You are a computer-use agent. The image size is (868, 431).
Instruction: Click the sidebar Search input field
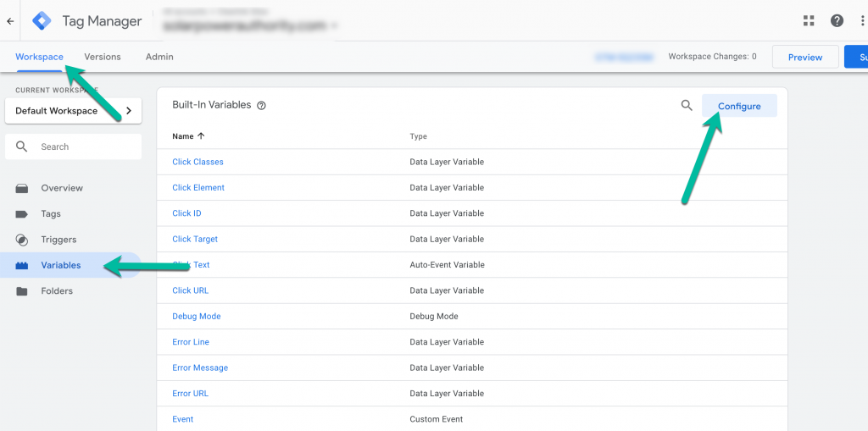pyautogui.click(x=73, y=146)
